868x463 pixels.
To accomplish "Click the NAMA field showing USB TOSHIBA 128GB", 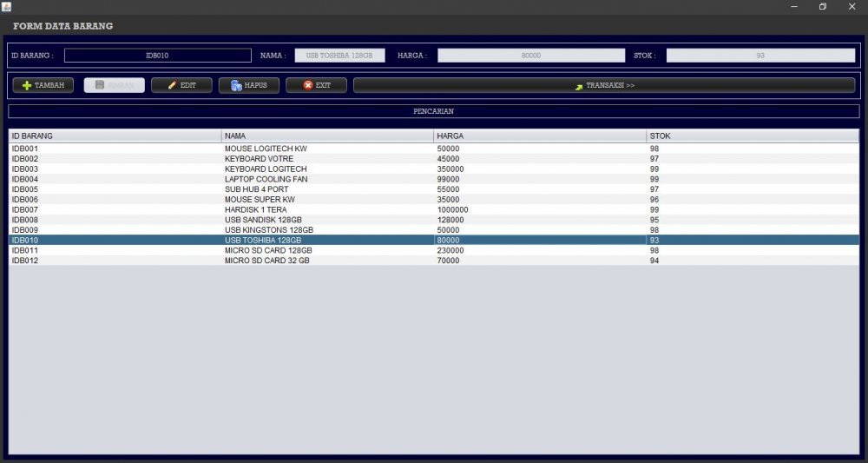I will (339, 56).
